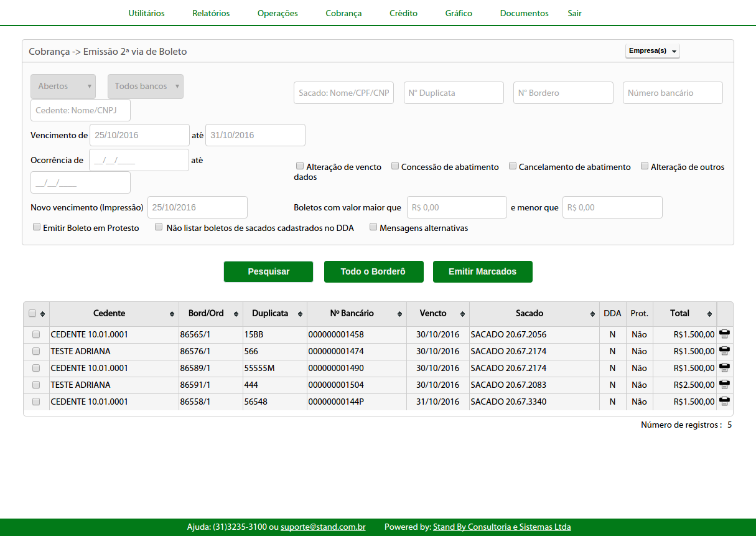The height and width of the screenshot is (536, 756).
Task: Select row with bordero 86558/1
Action: pos(36,402)
